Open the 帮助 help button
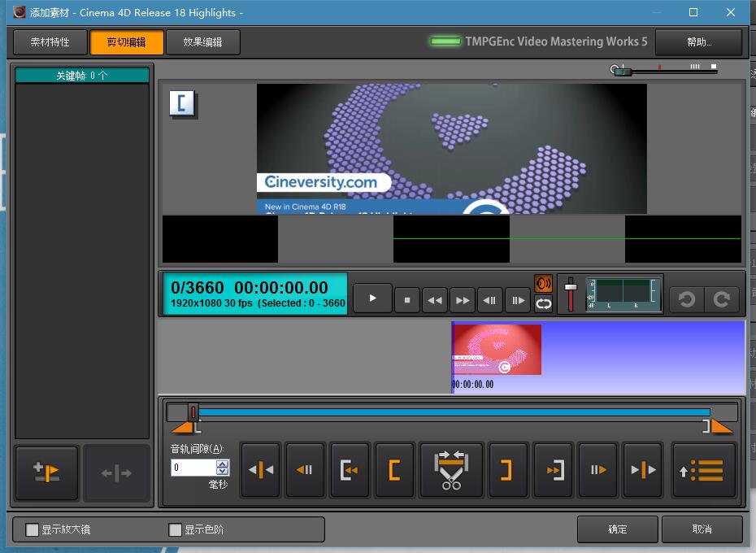The height and width of the screenshot is (553, 756). pyautogui.click(x=698, y=42)
